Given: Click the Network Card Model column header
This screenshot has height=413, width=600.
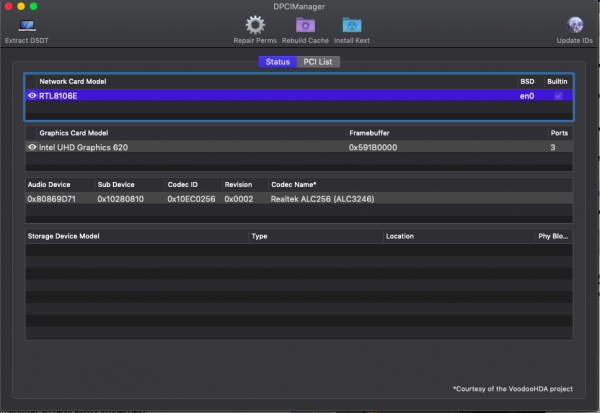Looking at the screenshot, I should click(x=72, y=81).
